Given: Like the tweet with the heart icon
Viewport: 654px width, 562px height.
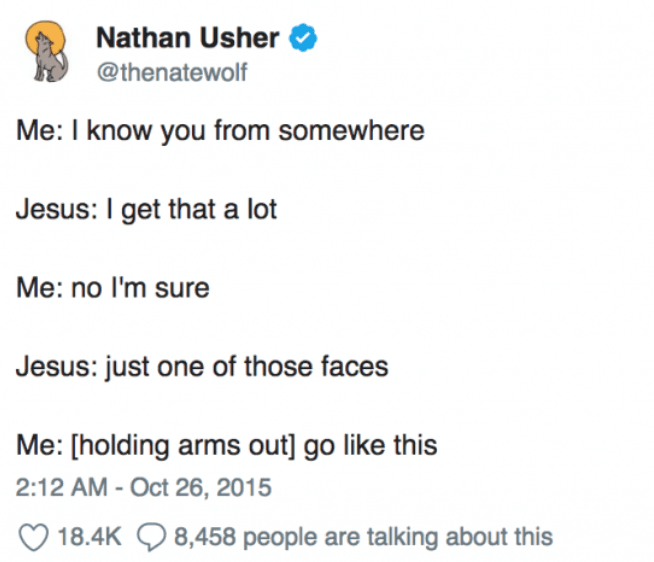Looking at the screenshot, I should coord(34,537).
